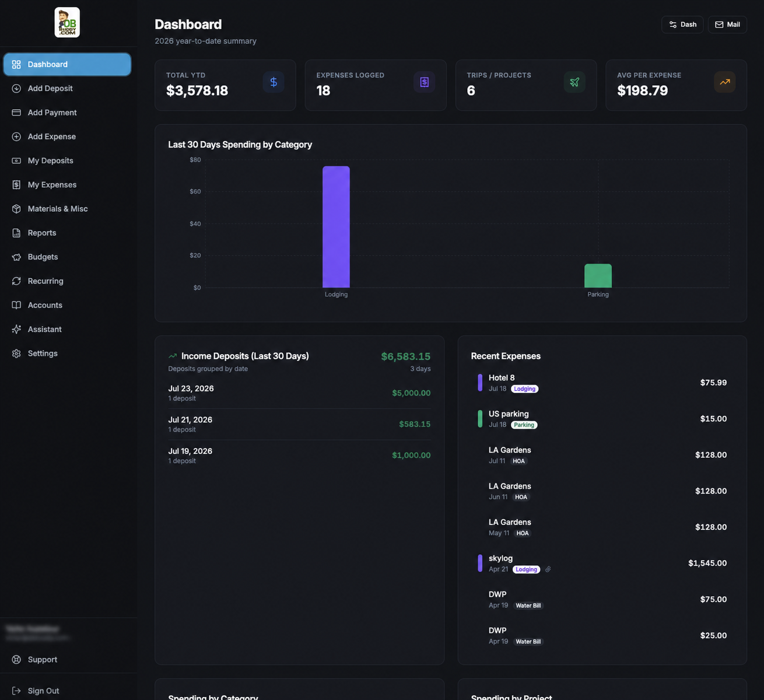The height and width of the screenshot is (700, 764).
Task: Click the My Deposits banknote icon
Action: pyautogui.click(x=16, y=160)
